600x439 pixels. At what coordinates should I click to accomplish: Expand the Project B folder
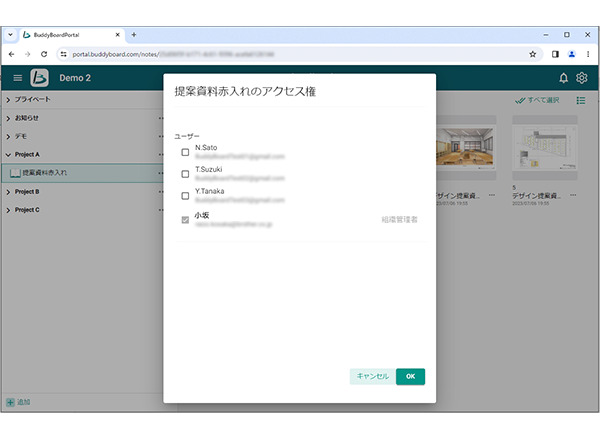click(x=8, y=192)
